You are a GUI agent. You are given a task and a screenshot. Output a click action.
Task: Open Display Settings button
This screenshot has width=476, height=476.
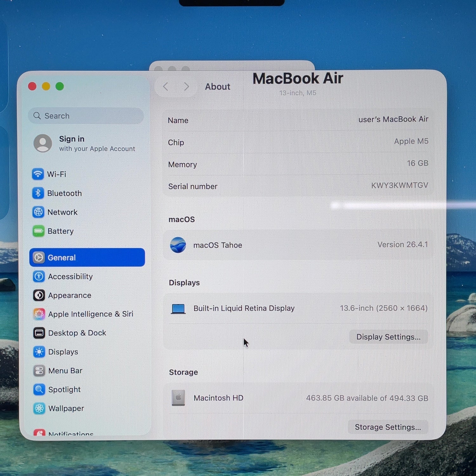click(388, 337)
